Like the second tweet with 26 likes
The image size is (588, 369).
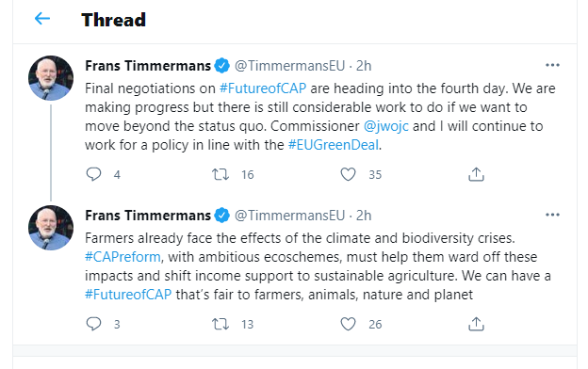pyautogui.click(x=348, y=324)
